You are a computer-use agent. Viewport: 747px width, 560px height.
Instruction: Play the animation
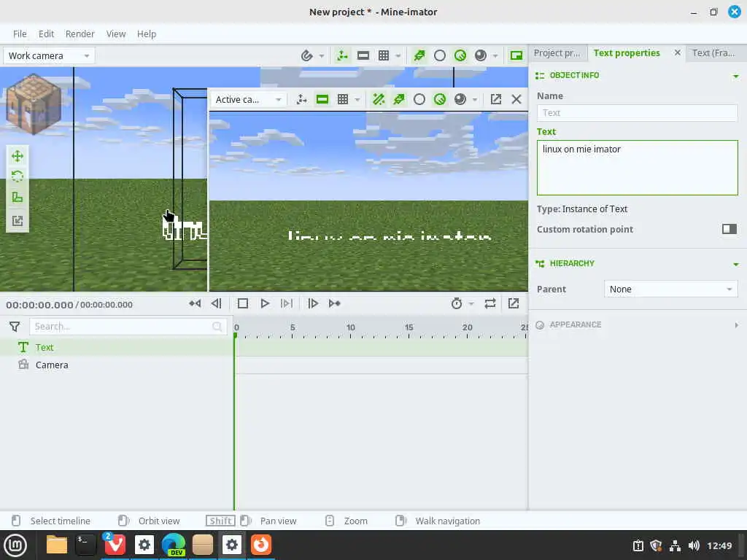pos(264,303)
